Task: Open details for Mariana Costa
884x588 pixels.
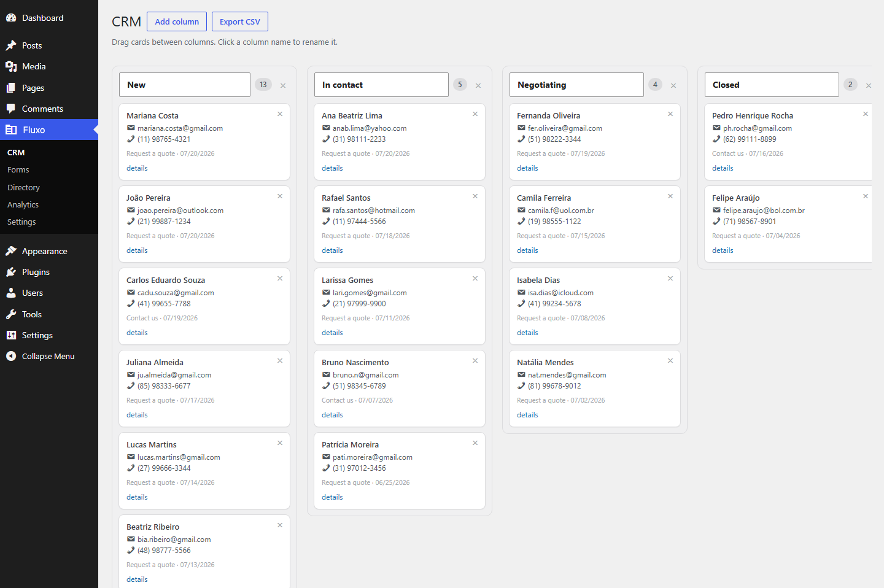Action: click(x=137, y=168)
